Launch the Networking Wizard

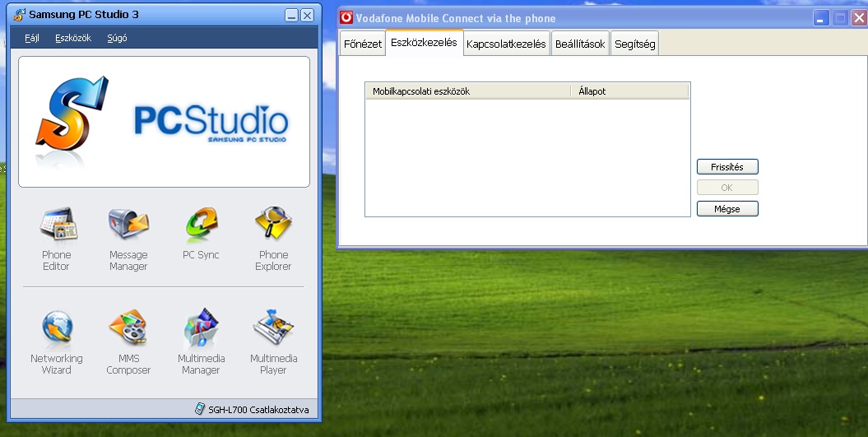coord(57,342)
